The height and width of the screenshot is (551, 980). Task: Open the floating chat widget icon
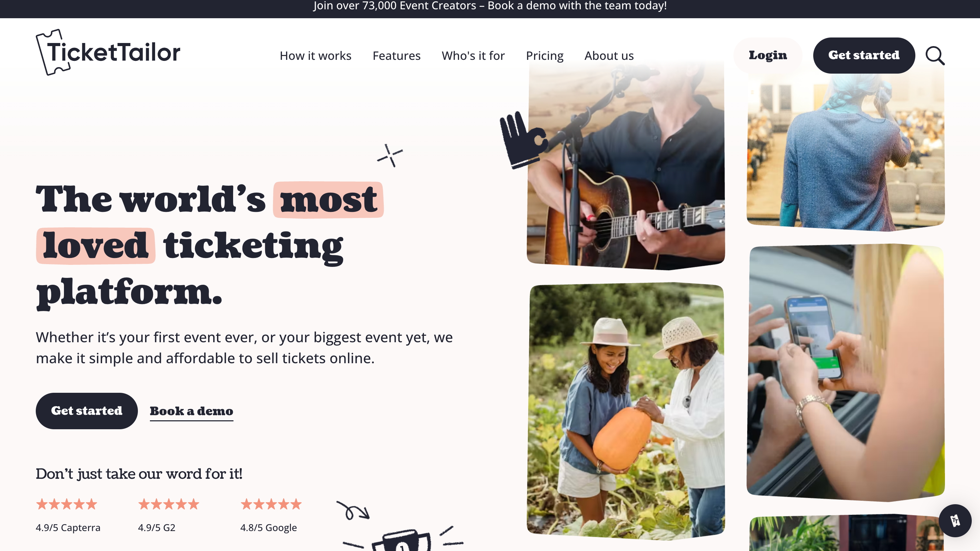click(955, 520)
